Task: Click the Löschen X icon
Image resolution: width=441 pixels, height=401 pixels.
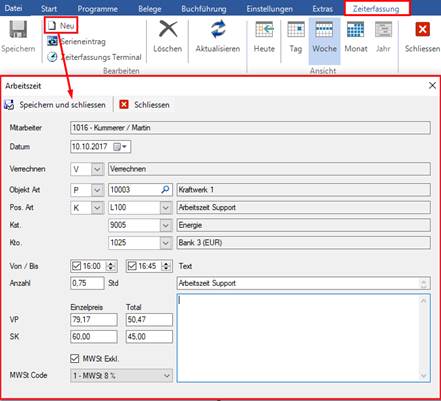Action: pos(168,28)
